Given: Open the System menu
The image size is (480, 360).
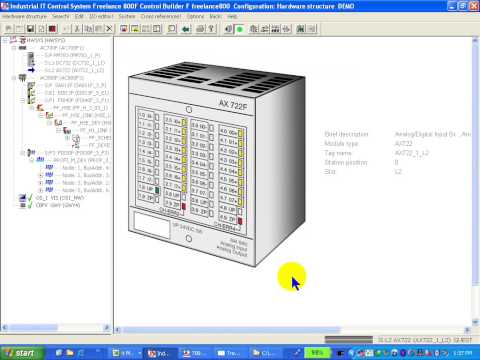Looking at the screenshot, I should [x=127, y=16].
